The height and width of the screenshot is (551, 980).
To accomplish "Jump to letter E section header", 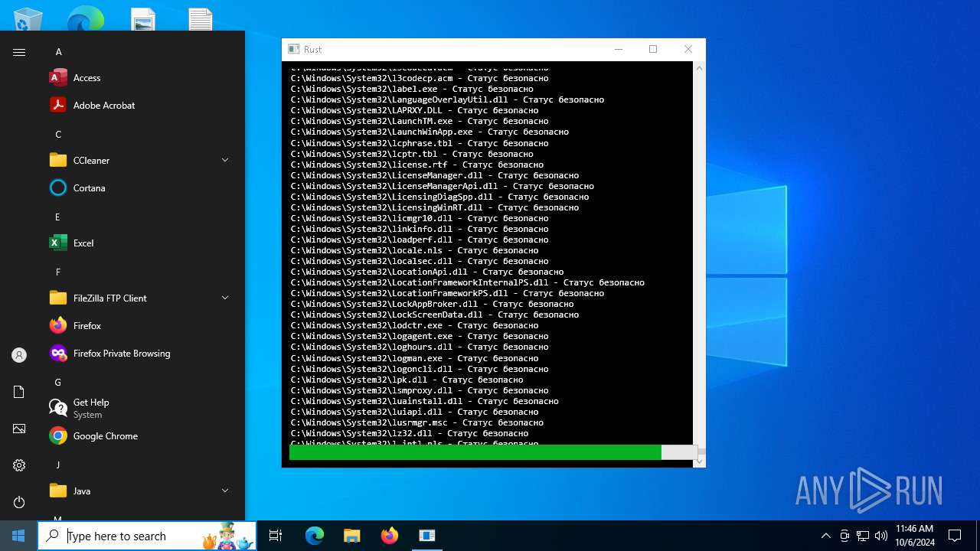I will pyautogui.click(x=57, y=217).
